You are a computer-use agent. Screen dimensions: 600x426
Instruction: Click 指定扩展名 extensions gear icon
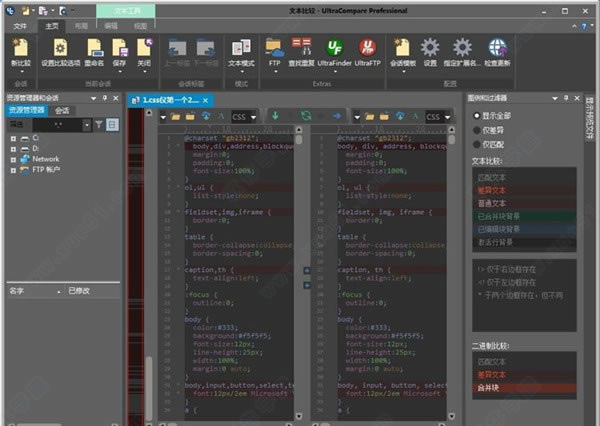[x=462, y=47]
